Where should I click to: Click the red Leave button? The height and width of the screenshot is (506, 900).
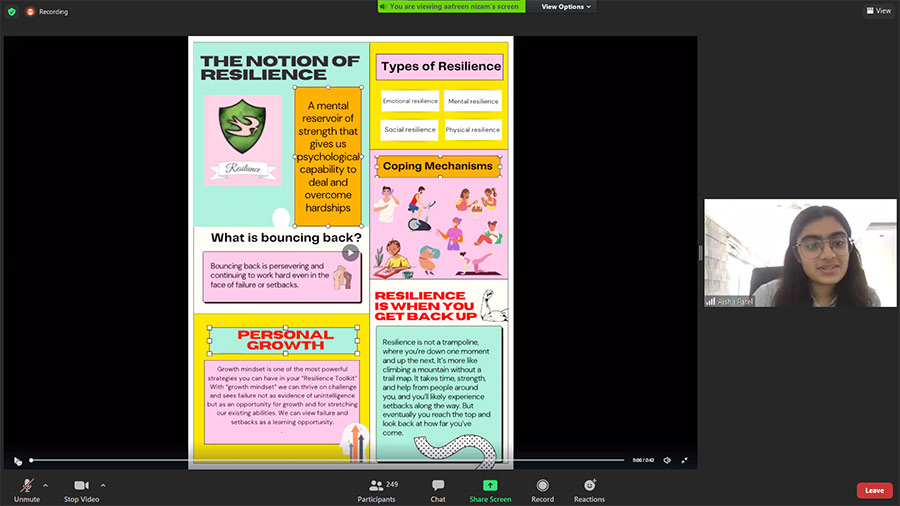874,491
